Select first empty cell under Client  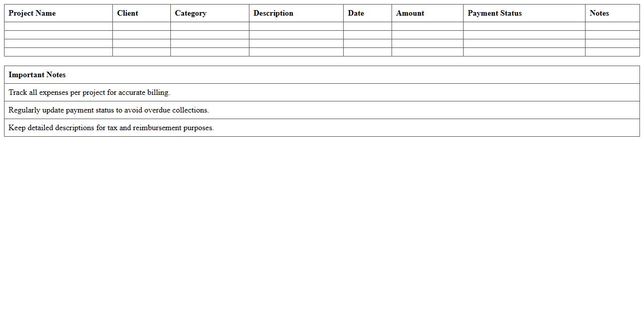click(142, 26)
